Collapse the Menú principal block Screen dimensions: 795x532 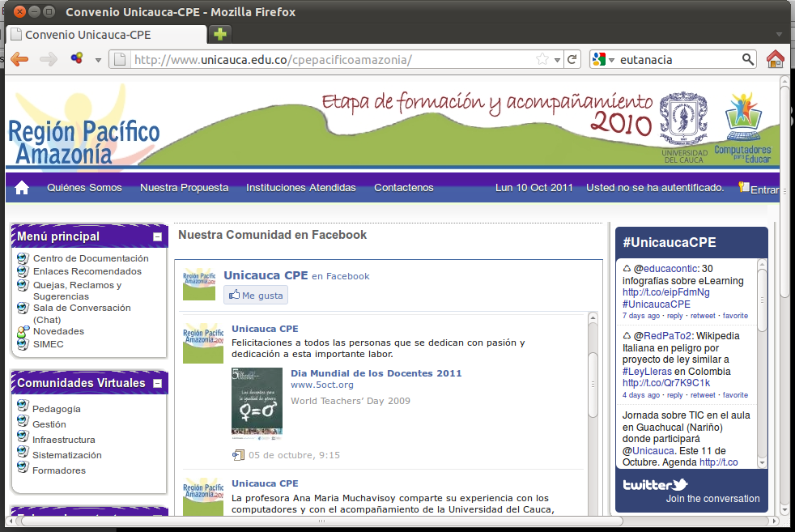pos(157,236)
